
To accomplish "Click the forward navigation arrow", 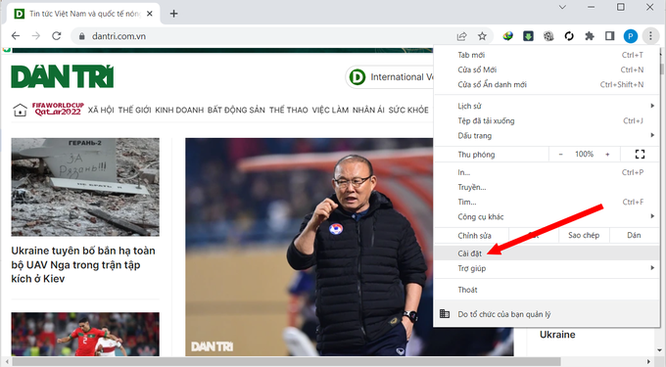I will (36, 36).
